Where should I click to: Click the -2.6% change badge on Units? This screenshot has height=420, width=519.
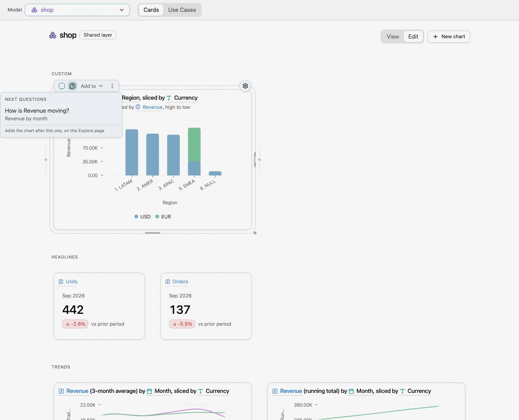coord(75,324)
